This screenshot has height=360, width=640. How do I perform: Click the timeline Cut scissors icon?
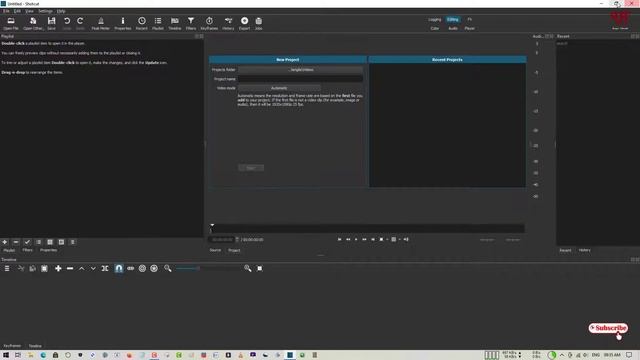pyautogui.click(x=21, y=268)
